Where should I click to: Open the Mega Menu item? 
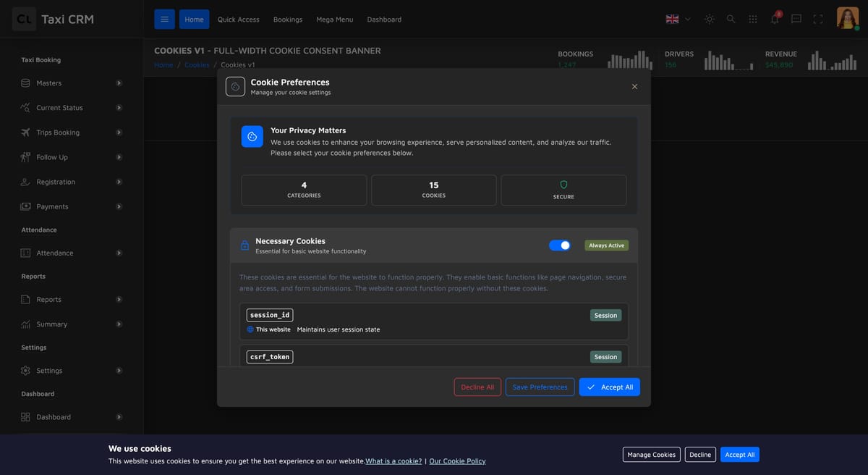pos(335,20)
